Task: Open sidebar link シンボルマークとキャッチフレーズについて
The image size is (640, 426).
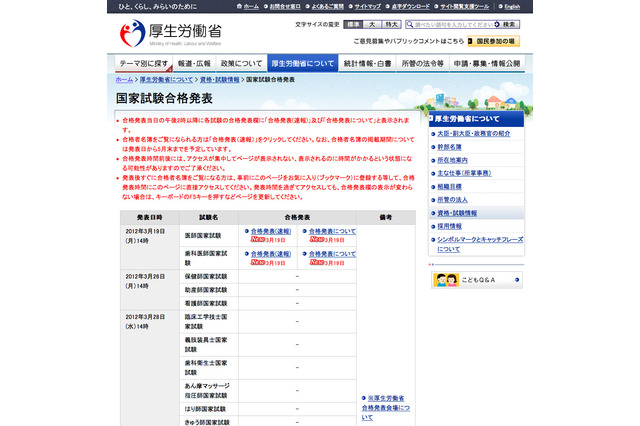Action: [x=480, y=244]
